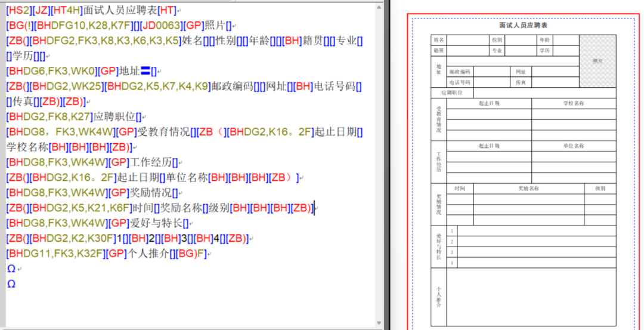Click the editor scrollbar down arrow
This screenshot has height=330, width=644.
(x=380, y=323)
